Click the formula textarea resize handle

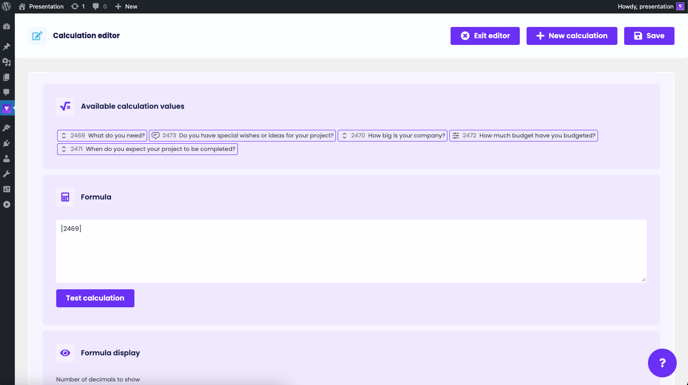click(643, 279)
